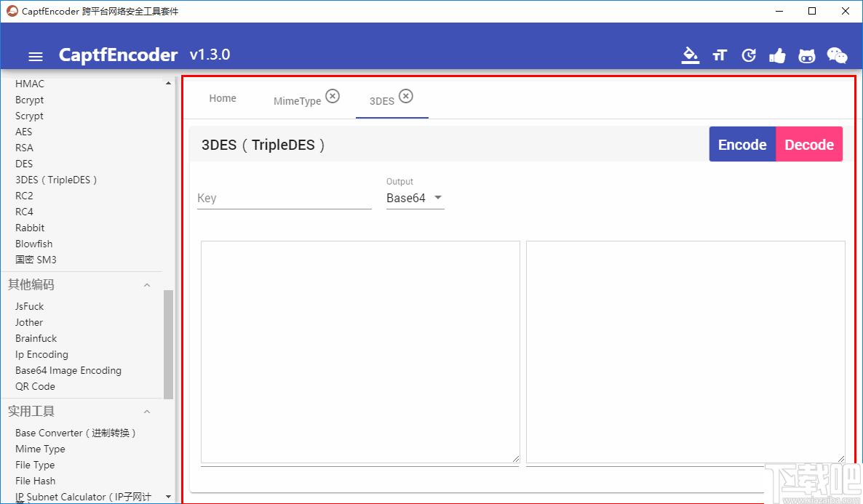Click the CaptfEncoder app logo in title bar

12,11
